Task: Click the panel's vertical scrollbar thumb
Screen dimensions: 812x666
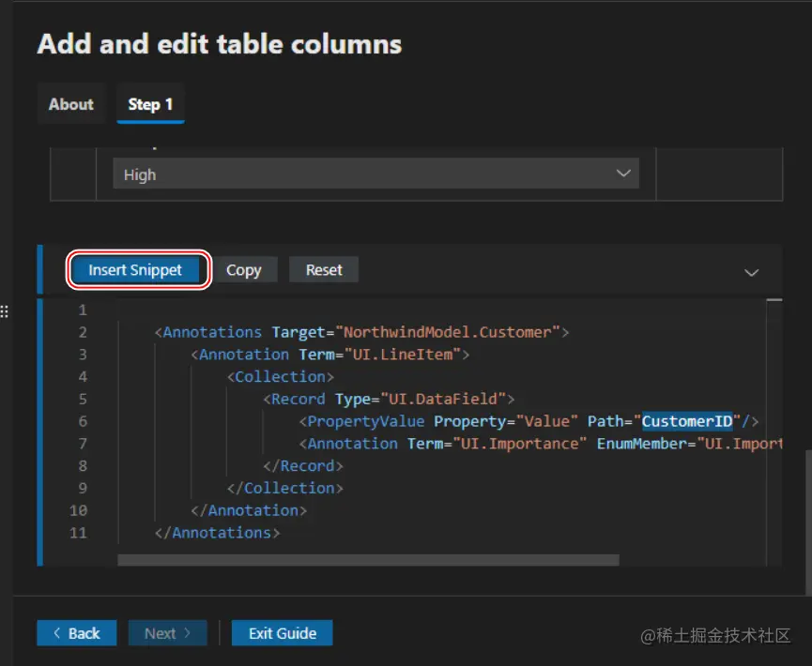Action: point(807,525)
